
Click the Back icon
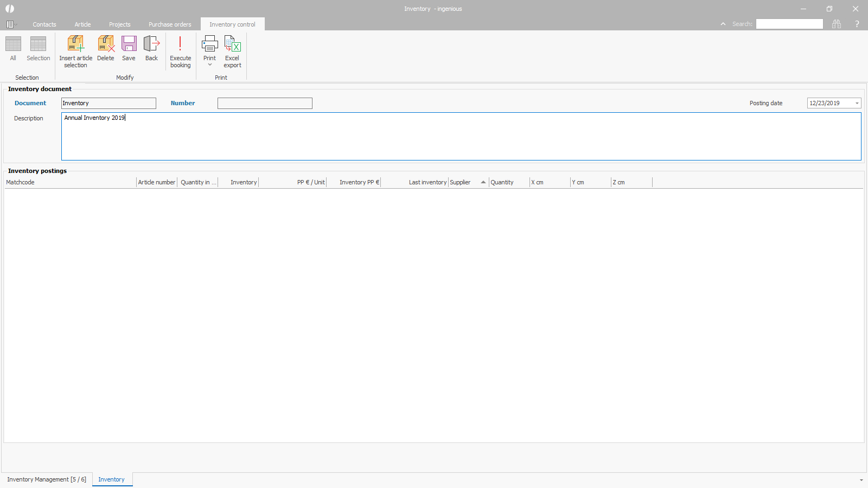151,44
